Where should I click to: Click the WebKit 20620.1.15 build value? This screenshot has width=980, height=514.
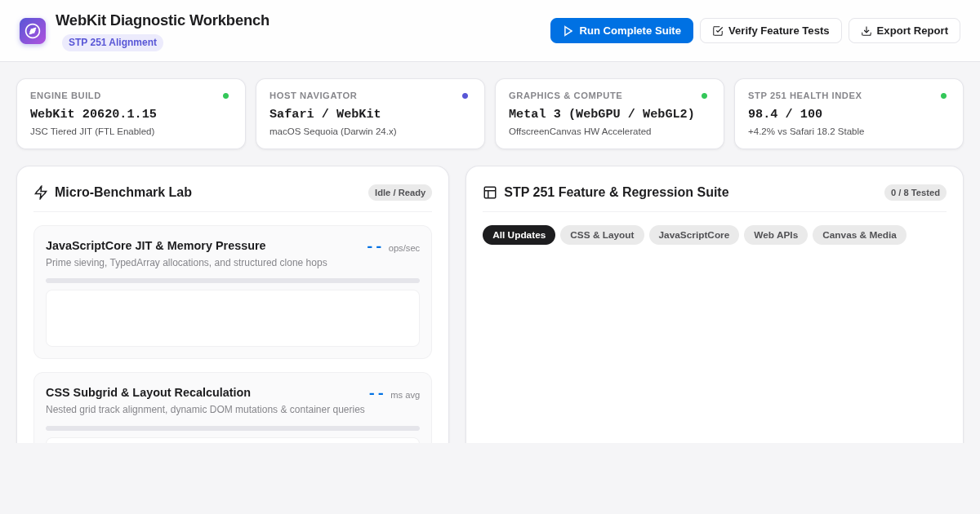[93, 114]
